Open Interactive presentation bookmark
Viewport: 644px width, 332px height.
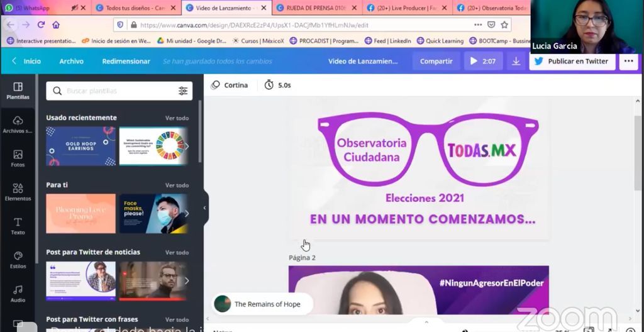(x=41, y=41)
